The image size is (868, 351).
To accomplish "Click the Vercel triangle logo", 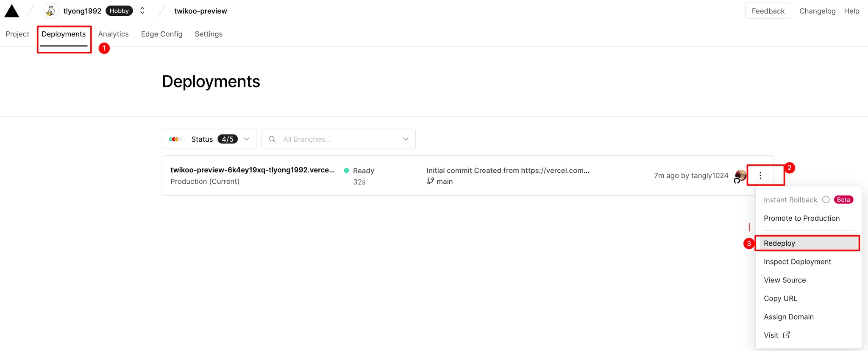I will [x=12, y=11].
